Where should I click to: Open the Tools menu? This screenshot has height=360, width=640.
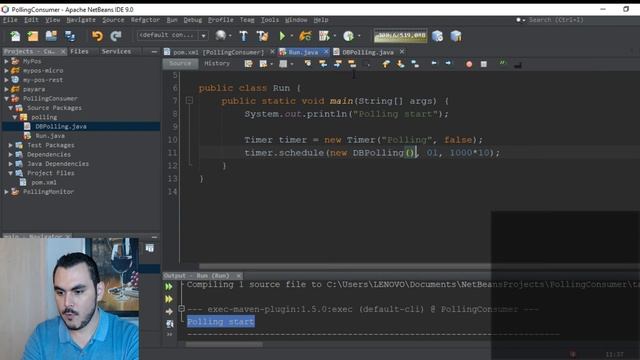click(x=270, y=20)
